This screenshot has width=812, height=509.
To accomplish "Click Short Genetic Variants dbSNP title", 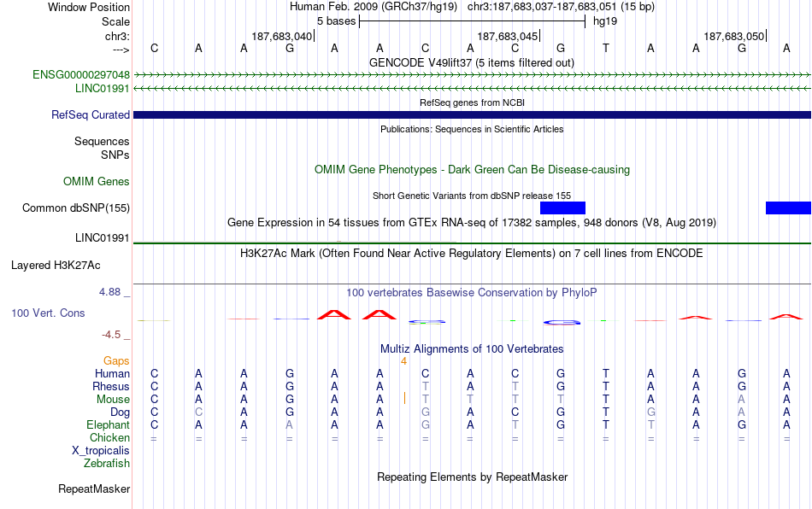I will click(472, 196).
